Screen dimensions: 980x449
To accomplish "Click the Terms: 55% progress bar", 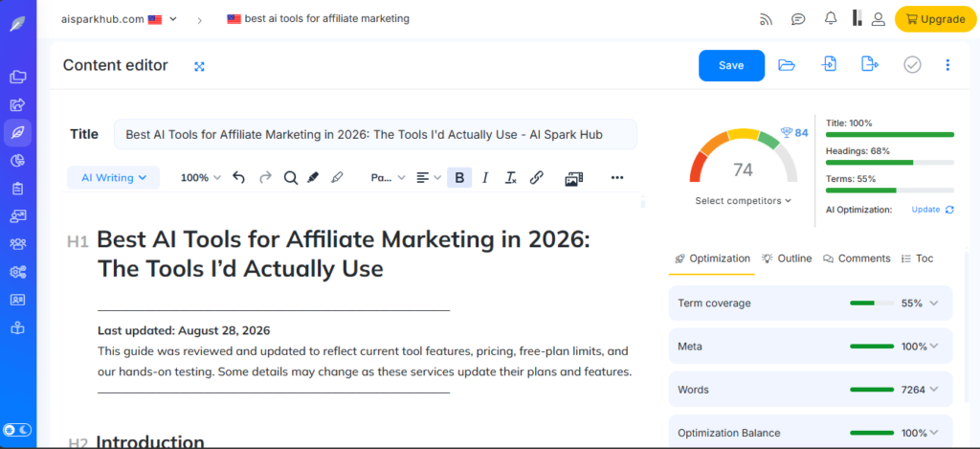I will [x=890, y=191].
